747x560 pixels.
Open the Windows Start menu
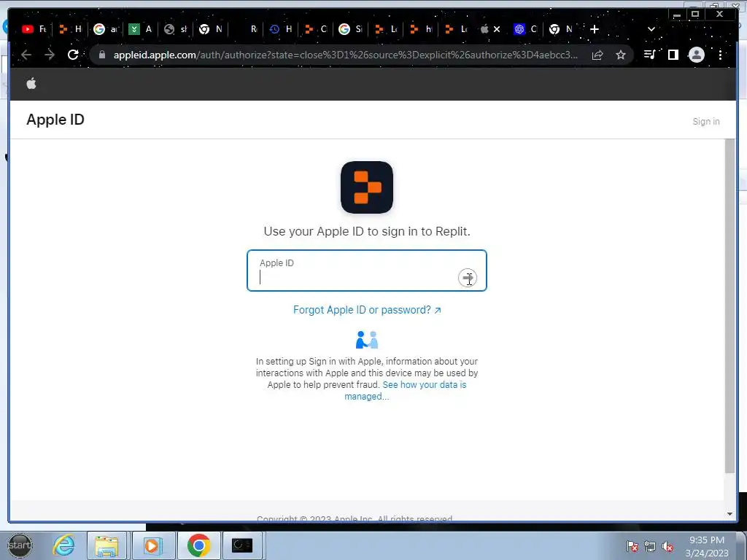click(x=20, y=545)
